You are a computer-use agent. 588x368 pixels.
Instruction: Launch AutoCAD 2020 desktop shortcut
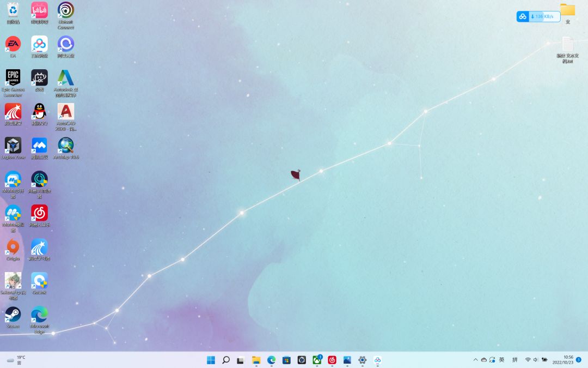(x=66, y=117)
